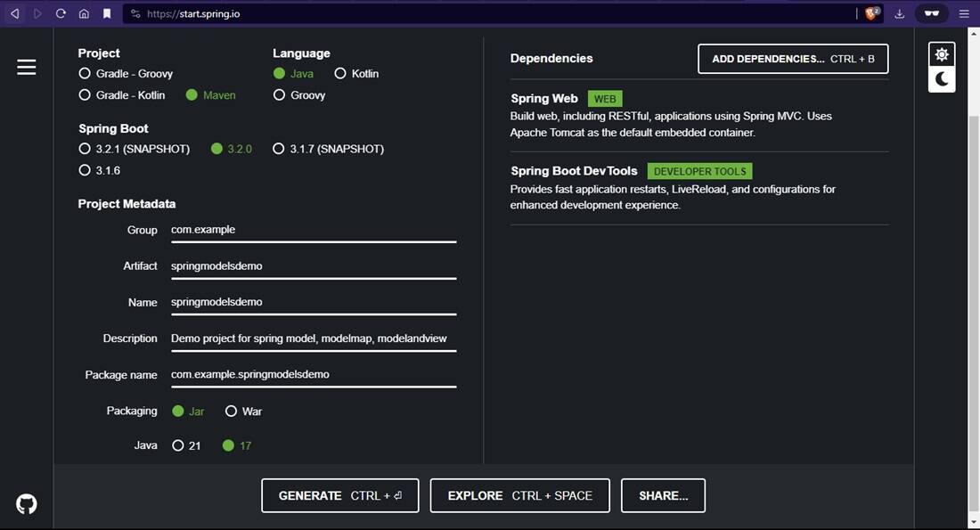Open browser downloads icon
The image size is (980, 530).
click(x=900, y=13)
